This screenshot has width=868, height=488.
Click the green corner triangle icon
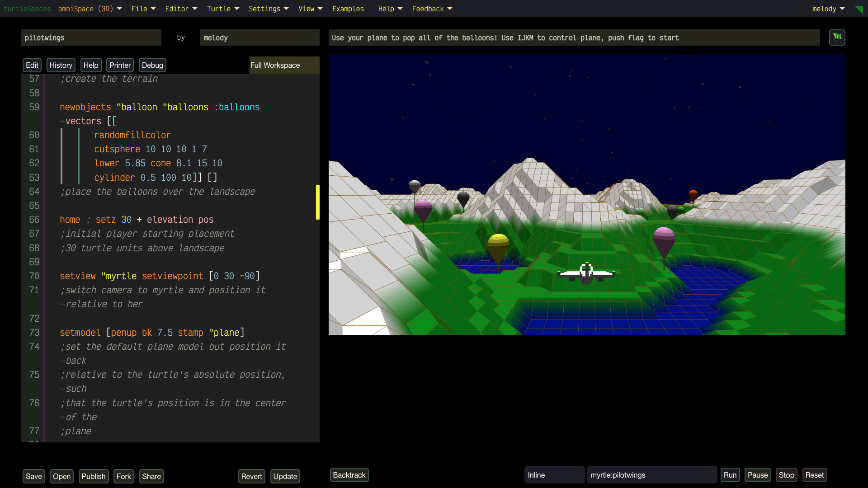pyautogui.click(x=859, y=9)
